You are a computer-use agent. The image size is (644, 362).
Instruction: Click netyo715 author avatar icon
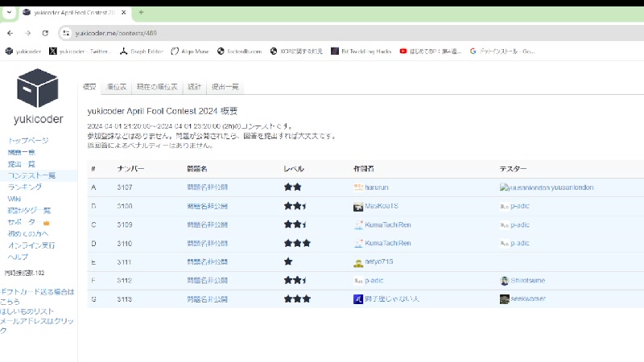(x=358, y=263)
